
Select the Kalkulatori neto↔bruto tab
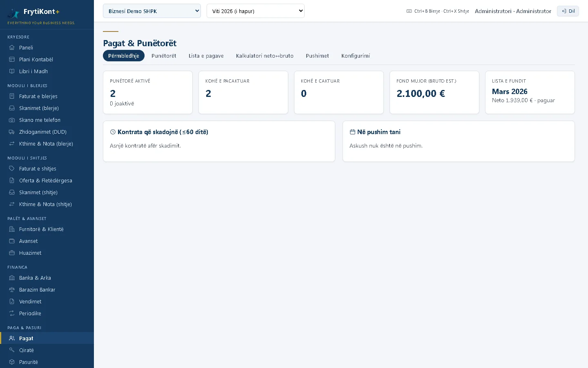[265, 56]
